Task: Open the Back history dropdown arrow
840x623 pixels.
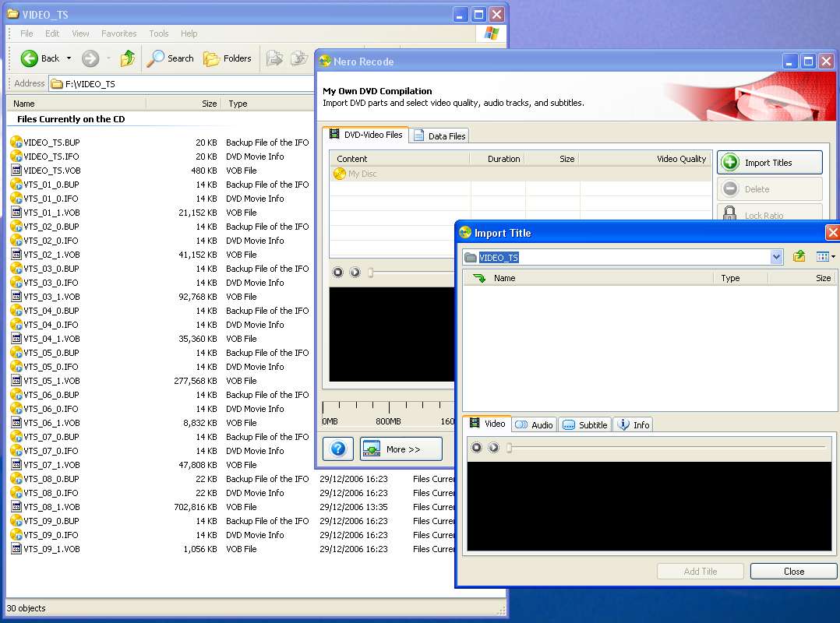Action: tap(69, 58)
